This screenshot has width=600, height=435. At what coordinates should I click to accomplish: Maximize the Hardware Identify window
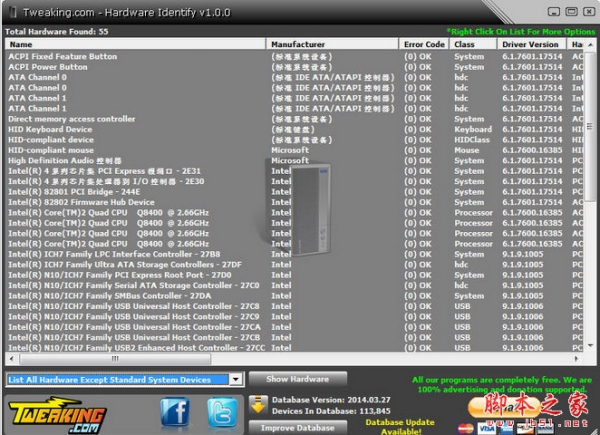pos(571,12)
